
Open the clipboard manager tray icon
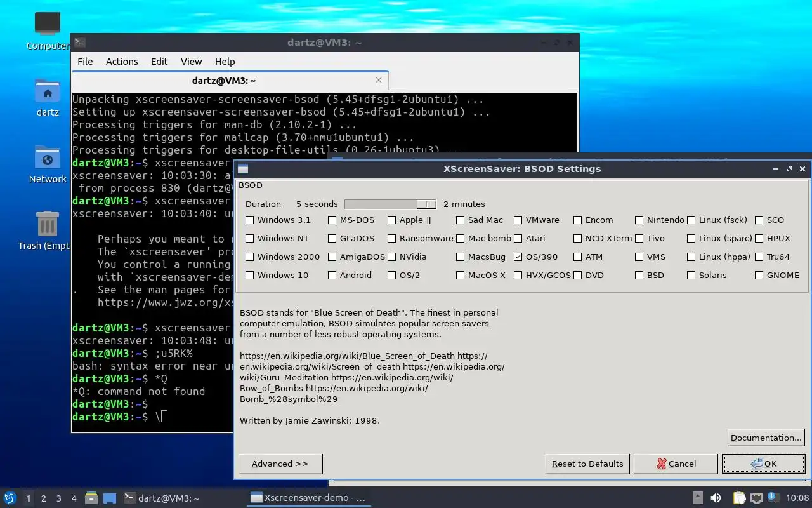click(739, 498)
